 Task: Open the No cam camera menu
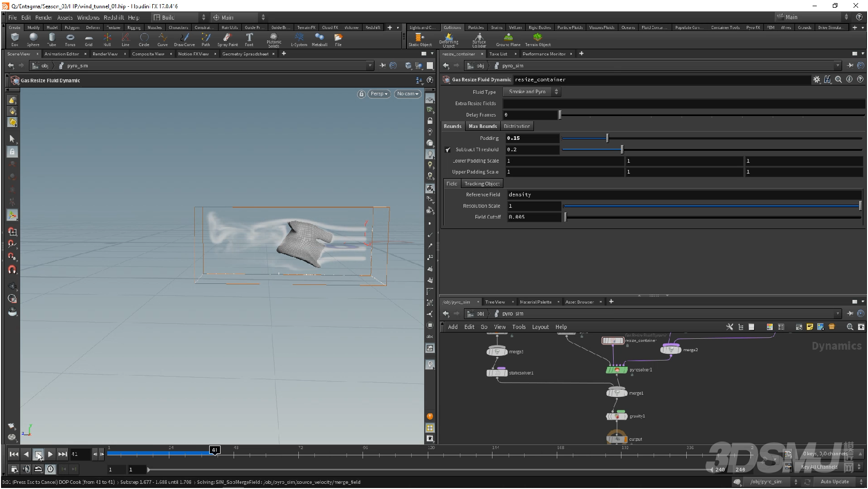tap(408, 94)
